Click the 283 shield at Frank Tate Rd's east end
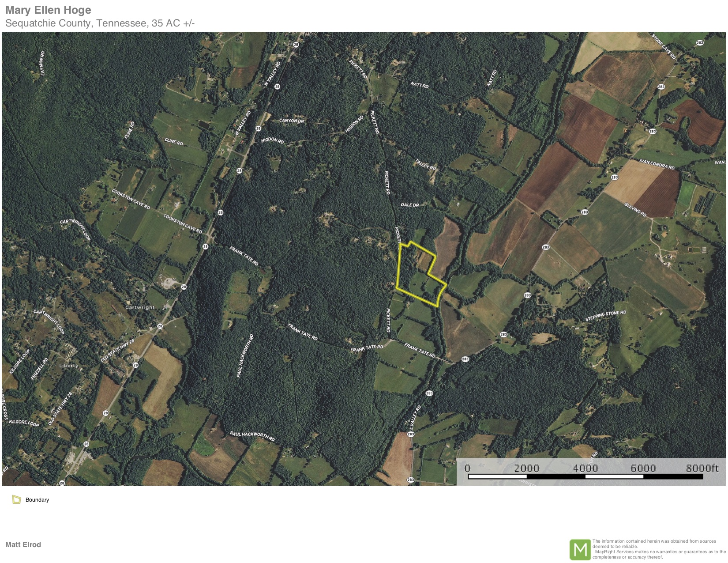 click(x=465, y=359)
